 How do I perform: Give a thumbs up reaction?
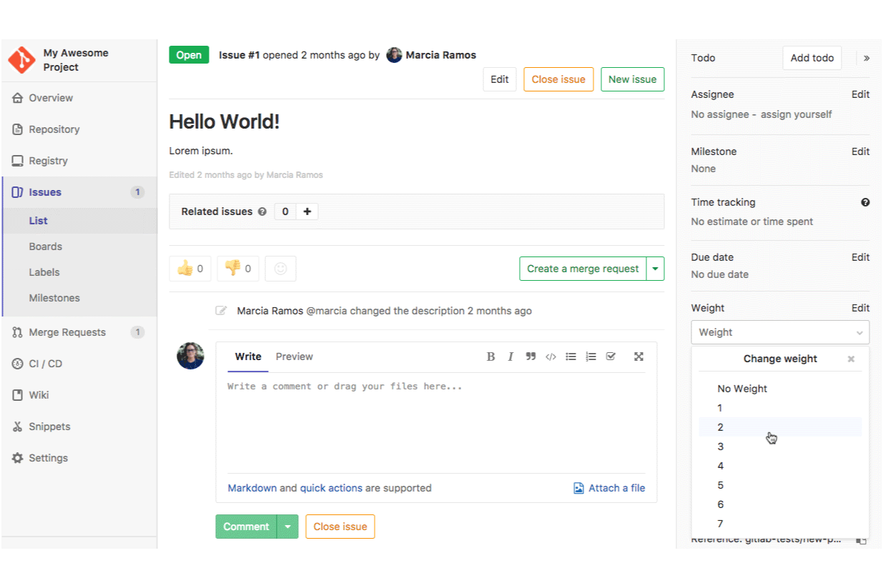[190, 269]
